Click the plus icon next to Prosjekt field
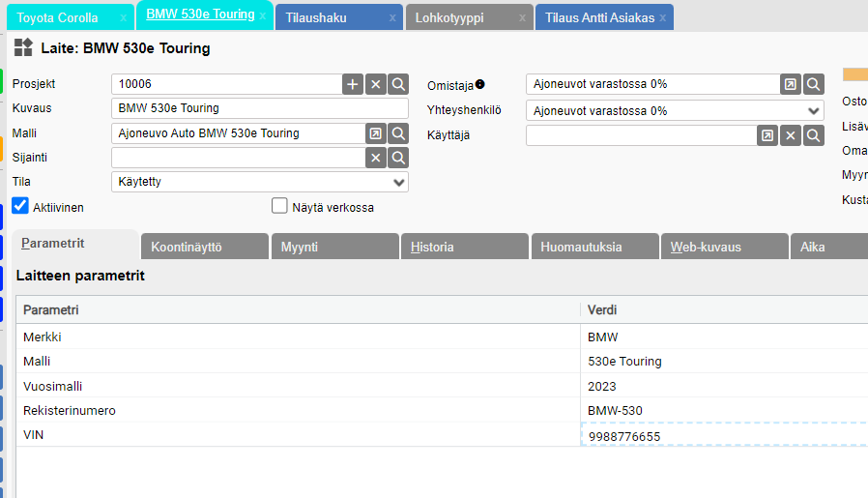868x498 pixels. click(x=353, y=84)
